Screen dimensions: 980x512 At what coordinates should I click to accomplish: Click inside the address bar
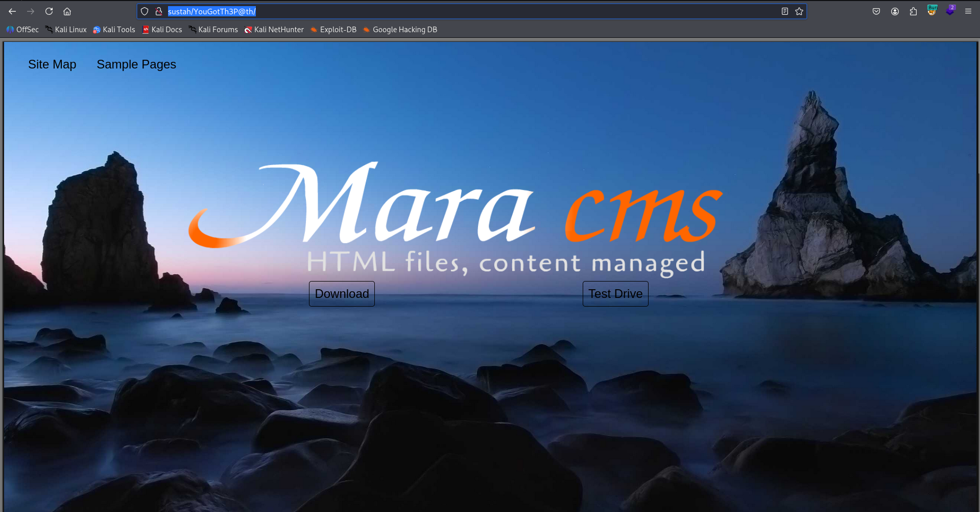[x=409, y=11]
